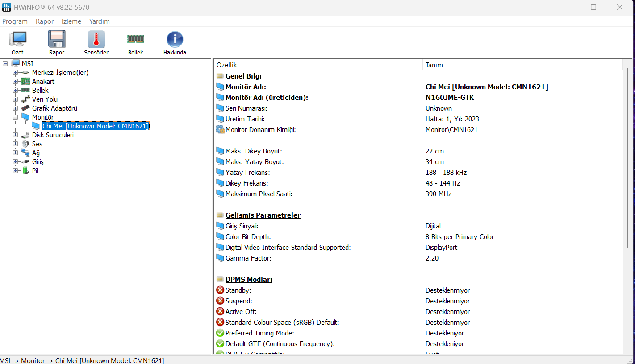Viewport: 635px width, 364px height.
Task: Select the Grafik Adaptörü tree item label
Action: coord(54,108)
